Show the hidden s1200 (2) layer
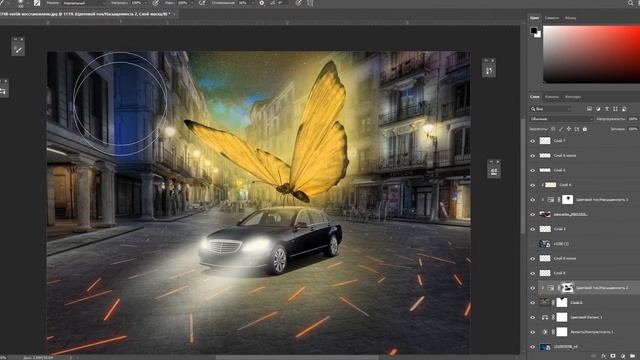This screenshot has width=640, height=360. (x=532, y=244)
